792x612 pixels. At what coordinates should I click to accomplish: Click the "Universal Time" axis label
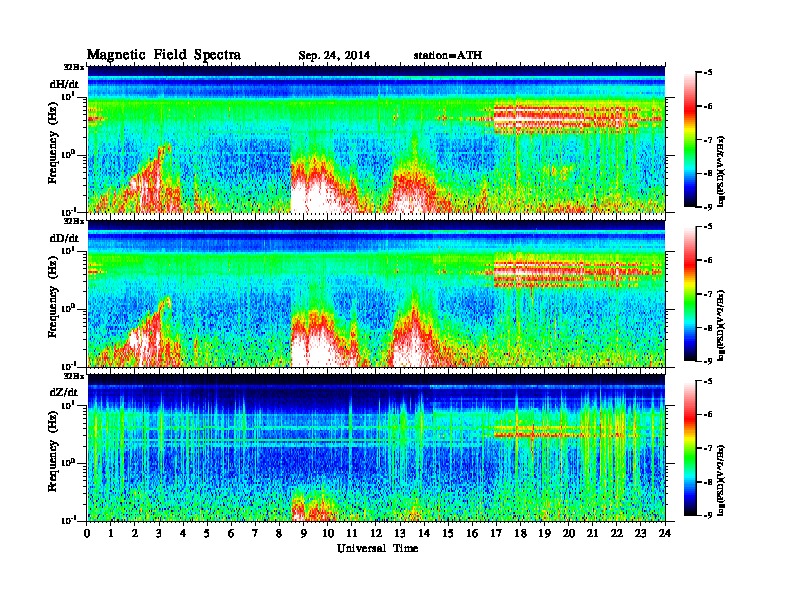coord(377,548)
